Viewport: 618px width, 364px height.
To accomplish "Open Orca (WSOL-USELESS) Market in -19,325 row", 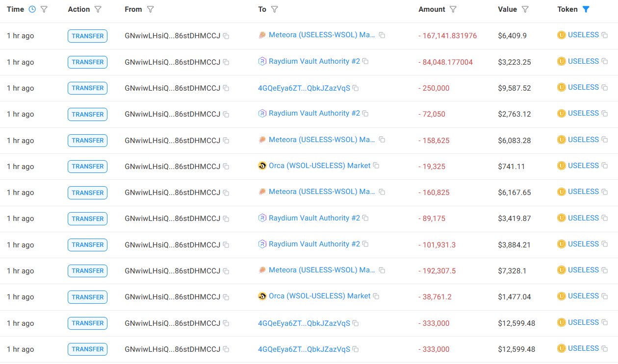I will [320, 166].
